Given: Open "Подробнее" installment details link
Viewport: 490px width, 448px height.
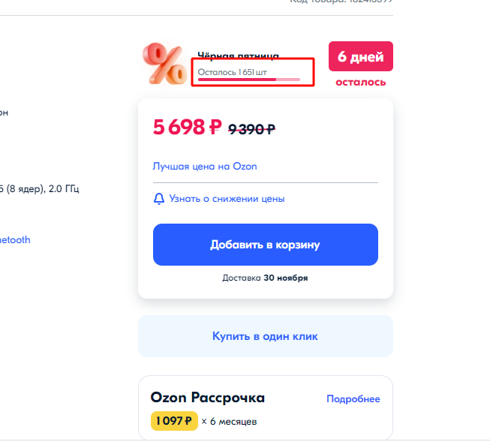Looking at the screenshot, I should tap(353, 398).
